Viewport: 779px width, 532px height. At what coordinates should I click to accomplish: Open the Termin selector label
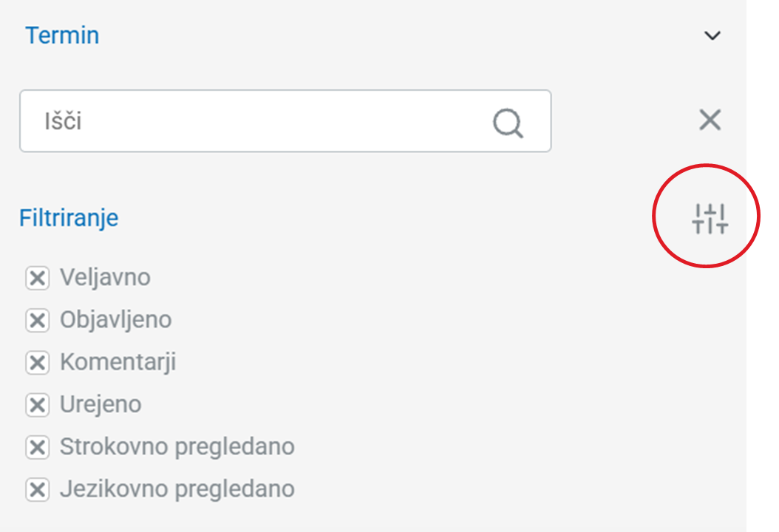point(62,35)
